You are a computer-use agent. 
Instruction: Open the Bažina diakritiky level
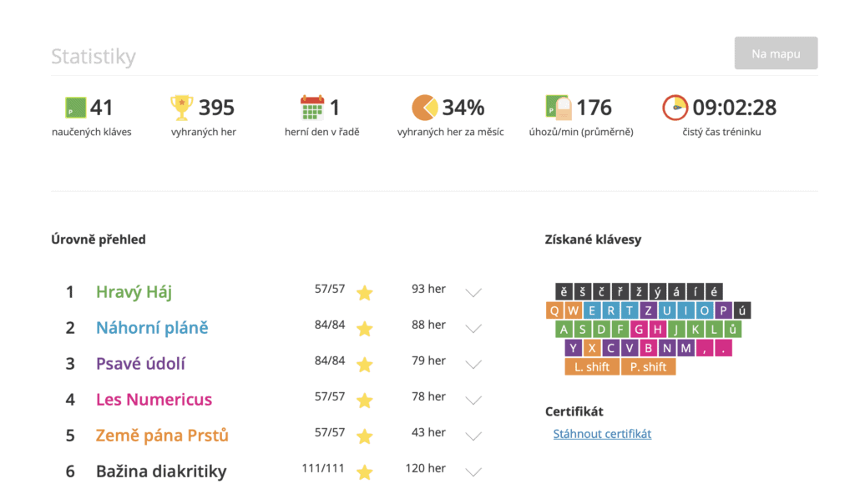point(161,471)
